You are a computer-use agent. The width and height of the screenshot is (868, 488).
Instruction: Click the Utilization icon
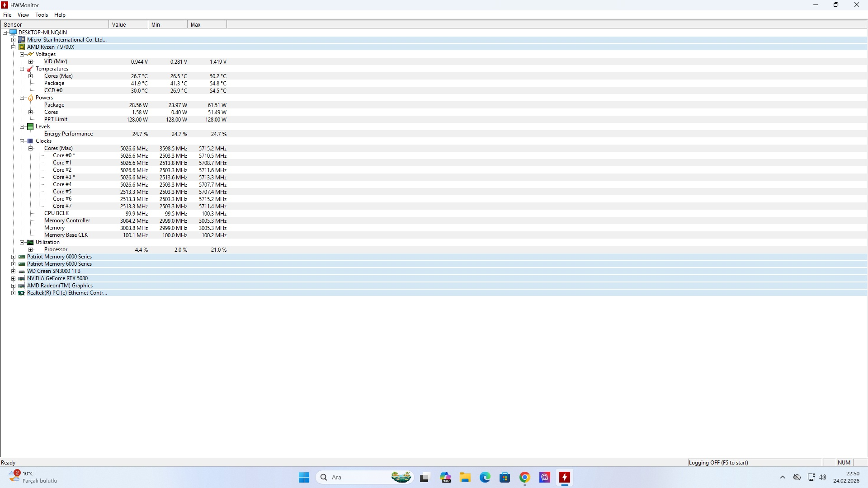tap(30, 242)
